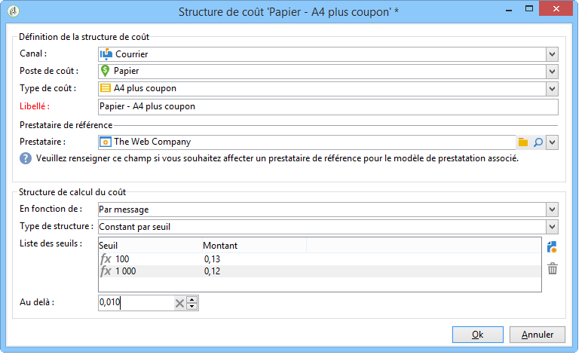
Task: Select the threshold value 1 000
Action: (x=126, y=271)
